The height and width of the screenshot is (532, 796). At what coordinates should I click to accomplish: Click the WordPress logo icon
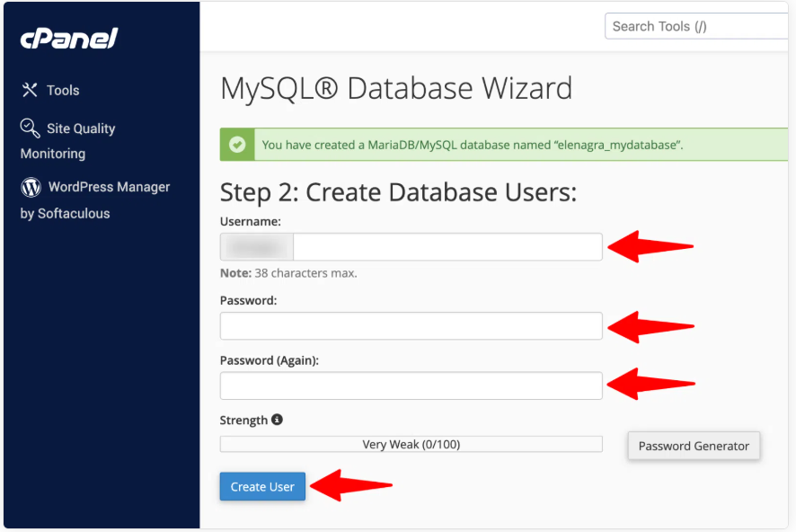(x=31, y=187)
